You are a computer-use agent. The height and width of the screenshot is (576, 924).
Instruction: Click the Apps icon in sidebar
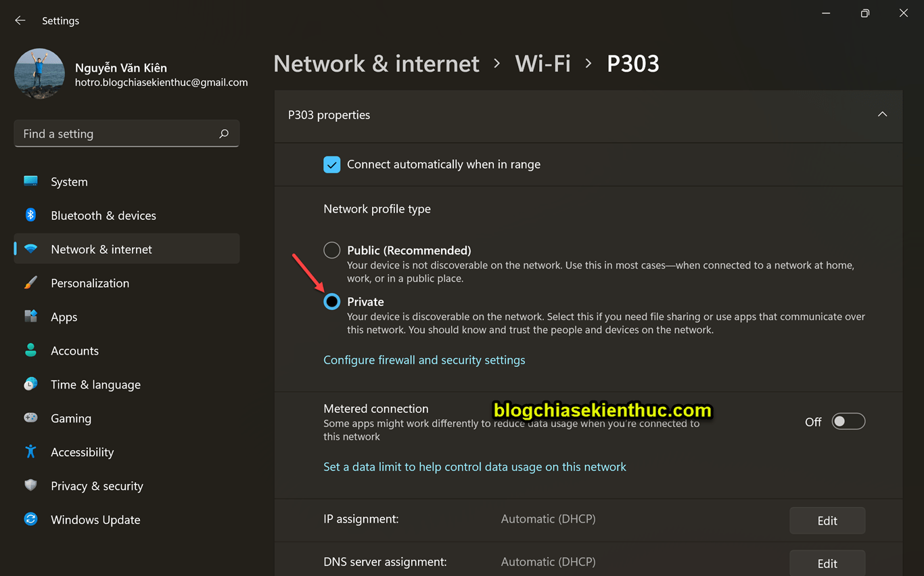click(x=30, y=317)
